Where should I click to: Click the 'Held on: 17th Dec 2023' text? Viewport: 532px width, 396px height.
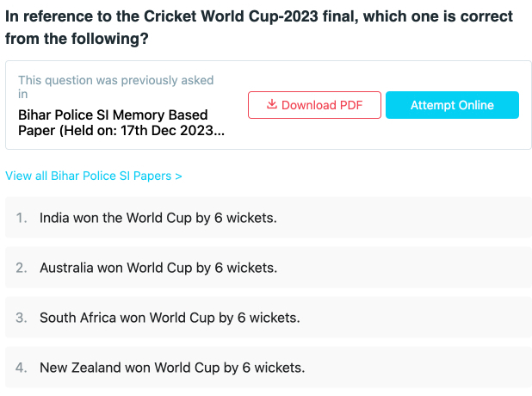point(136,131)
